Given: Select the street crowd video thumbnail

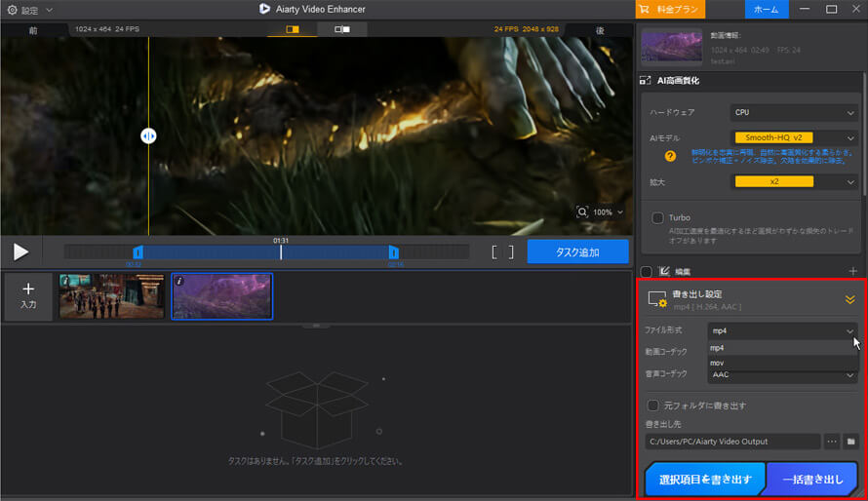Looking at the screenshot, I should pos(112,296).
